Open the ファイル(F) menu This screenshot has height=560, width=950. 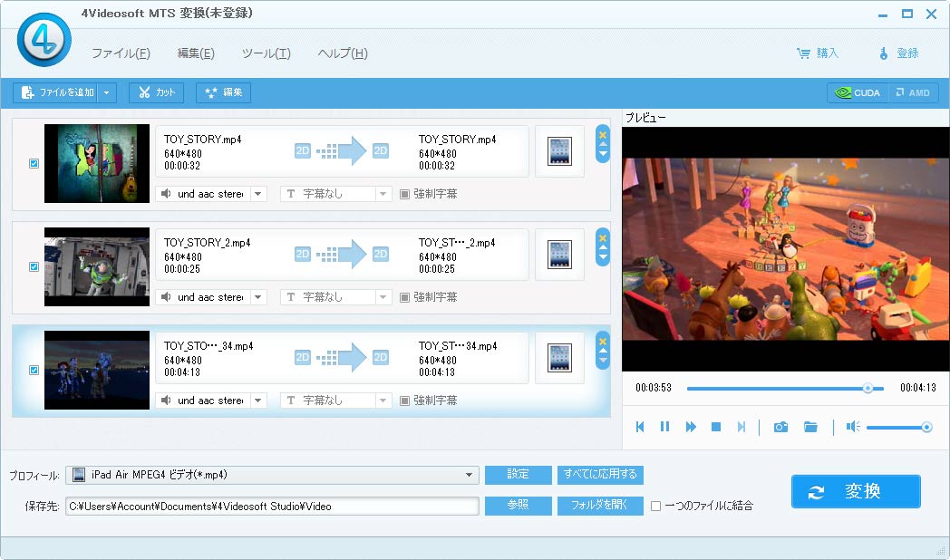click(x=121, y=53)
